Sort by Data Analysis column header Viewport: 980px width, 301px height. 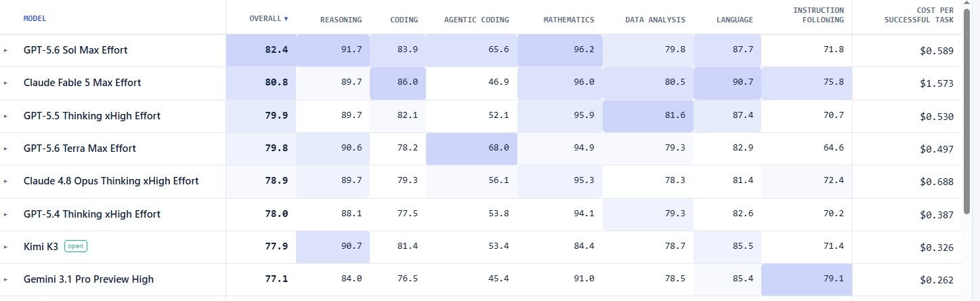(655, 20)
